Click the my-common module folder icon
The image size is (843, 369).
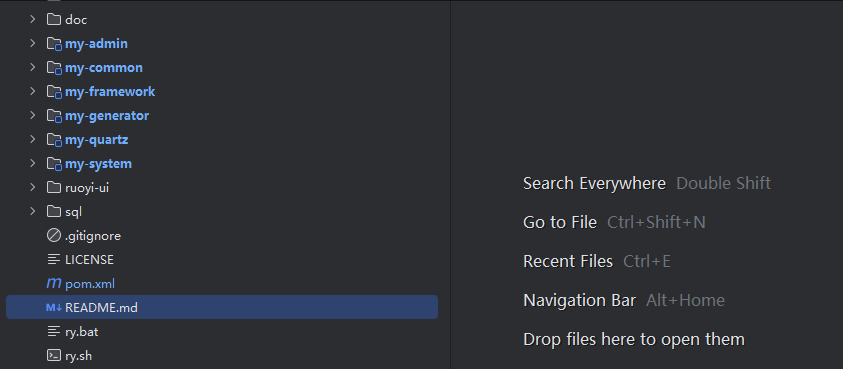coord(54,68)
